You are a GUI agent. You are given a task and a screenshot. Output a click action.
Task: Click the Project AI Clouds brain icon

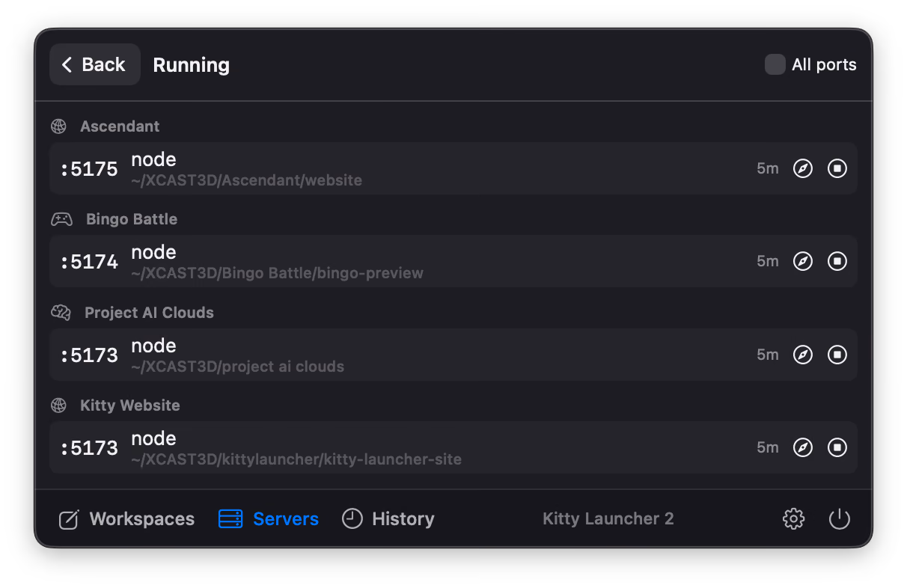coord(61,313)
